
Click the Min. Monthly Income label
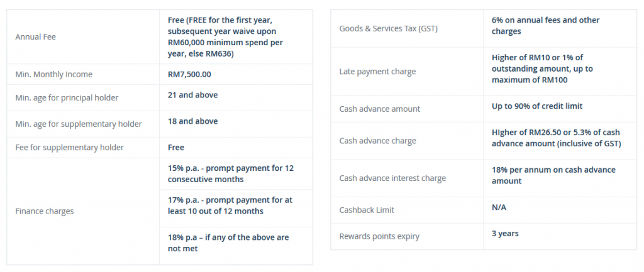tap(54, 74)
